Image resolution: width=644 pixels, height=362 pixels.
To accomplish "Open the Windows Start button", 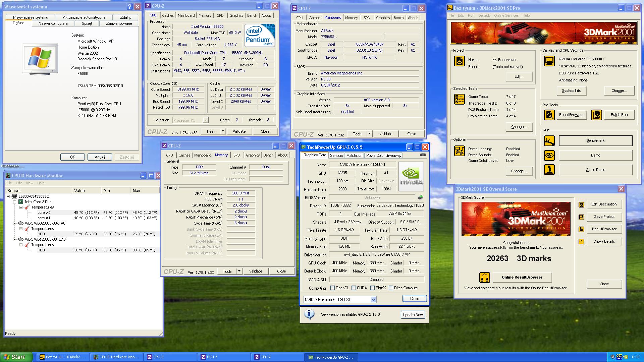I will (16, 357).
